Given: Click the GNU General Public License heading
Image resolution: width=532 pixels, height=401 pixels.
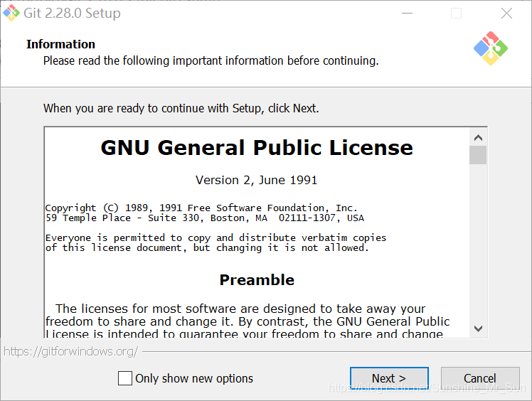Looking at the screenshot, I should point(257,148).
